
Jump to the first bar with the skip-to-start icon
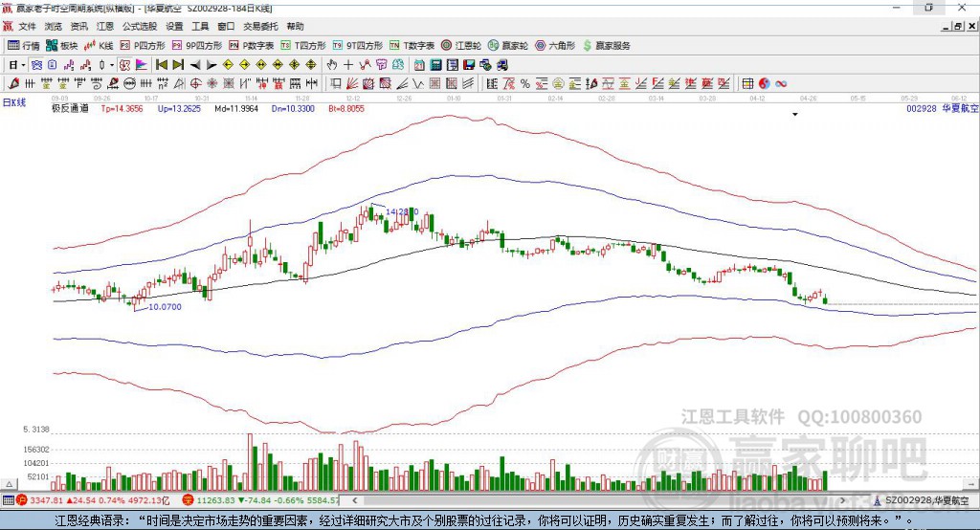pyautogui.click(x=161, y=64)
